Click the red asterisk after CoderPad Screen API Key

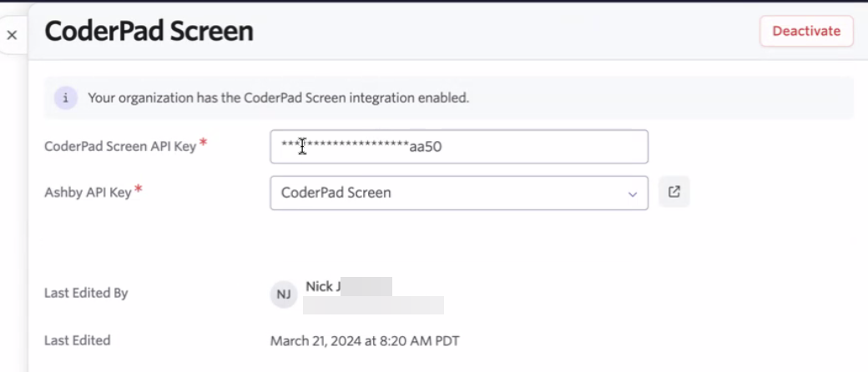203,144
